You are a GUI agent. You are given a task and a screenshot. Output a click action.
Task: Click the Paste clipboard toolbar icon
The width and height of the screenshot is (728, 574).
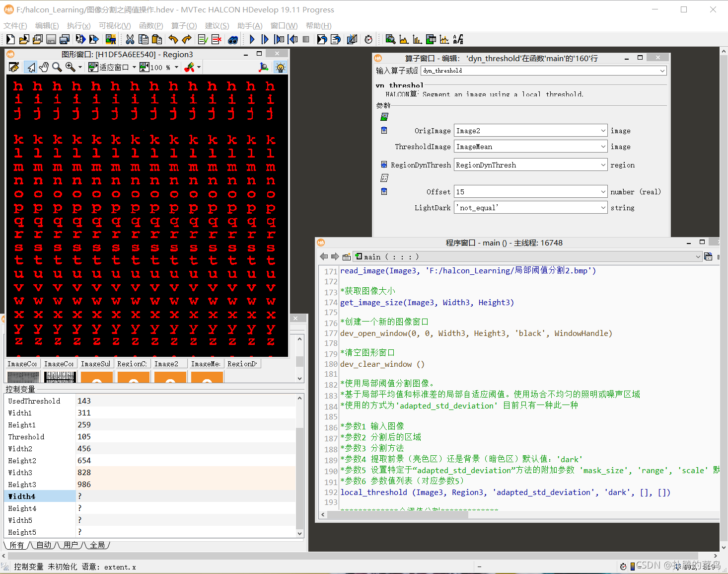click(x=157, y=39)
